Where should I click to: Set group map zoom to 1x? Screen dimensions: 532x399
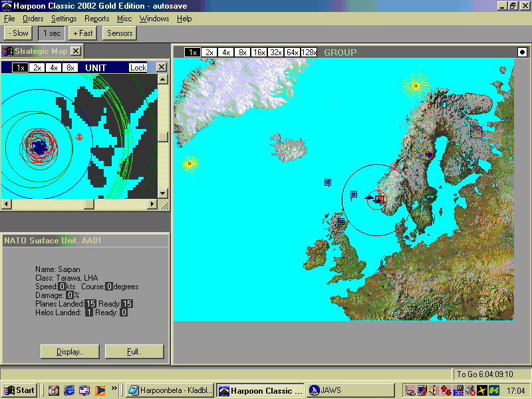point(193,53)
